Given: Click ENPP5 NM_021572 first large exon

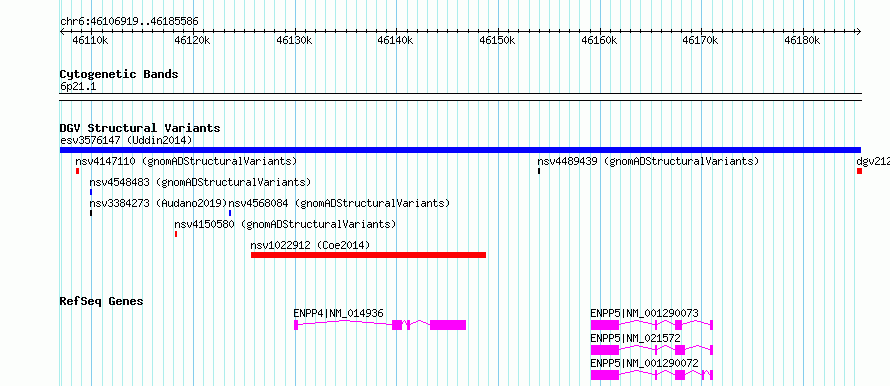Looking at the screenshot, I should tap(604, 350).
